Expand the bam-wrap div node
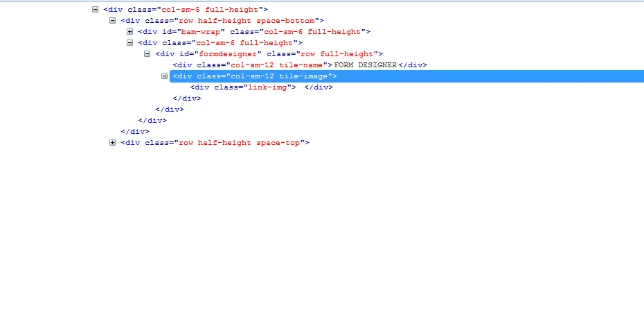 pyautogui.click(x=129, y=32)
